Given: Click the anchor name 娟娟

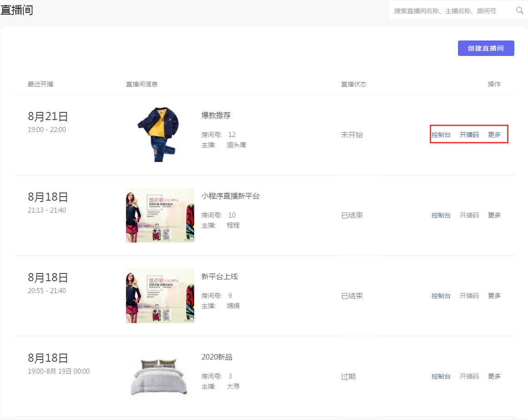Looking at the screenshot, I should tap(233, 306).
